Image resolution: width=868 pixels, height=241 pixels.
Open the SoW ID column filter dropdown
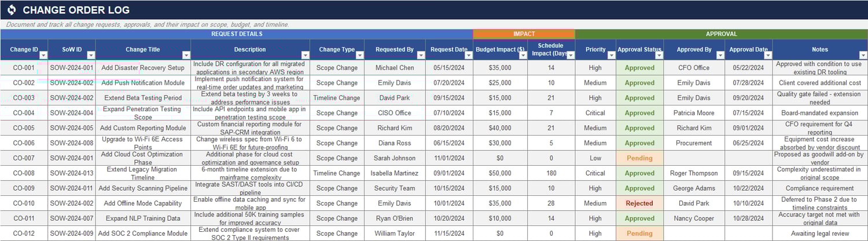click(x=91, y=55)
